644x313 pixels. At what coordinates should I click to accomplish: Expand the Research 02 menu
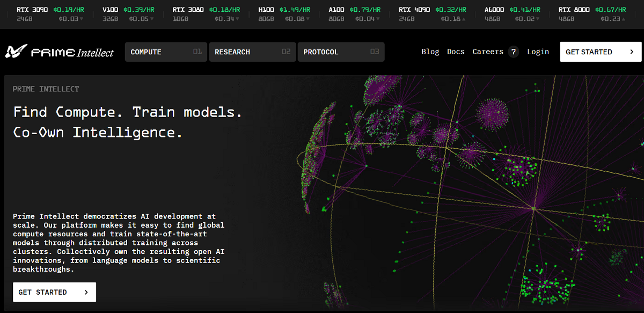click(x=252, y=52)
